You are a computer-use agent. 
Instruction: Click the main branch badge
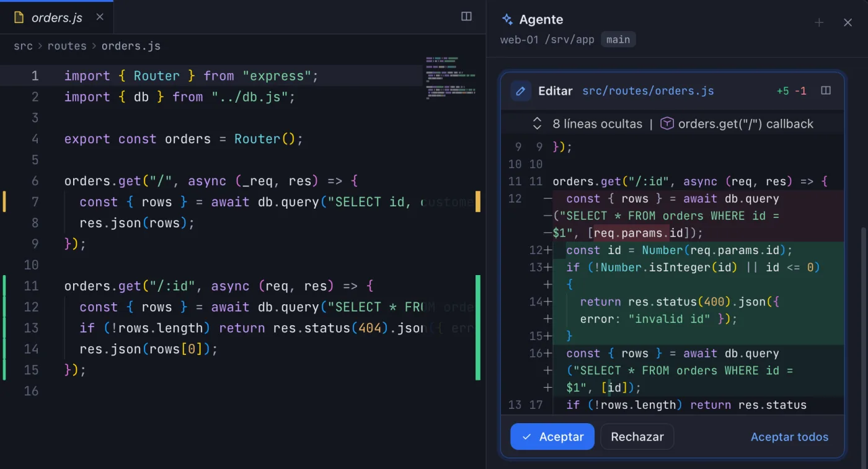[618, 40]
